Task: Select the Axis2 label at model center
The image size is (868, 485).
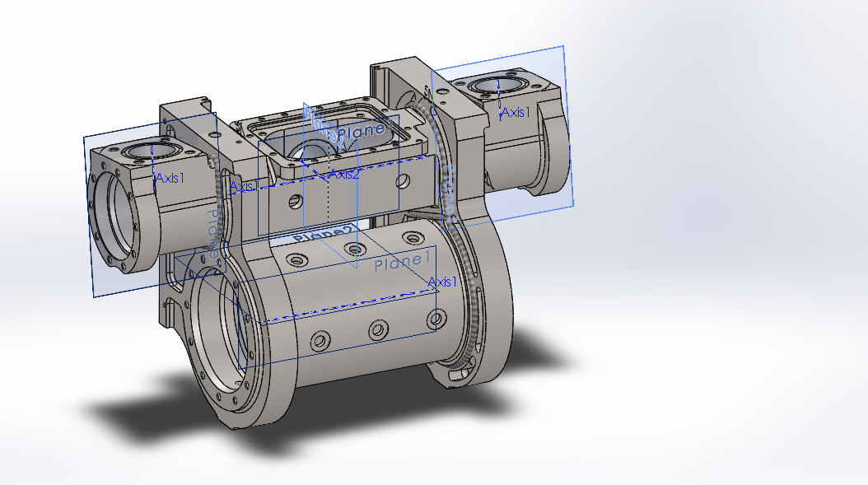Action: coord(344,174)
